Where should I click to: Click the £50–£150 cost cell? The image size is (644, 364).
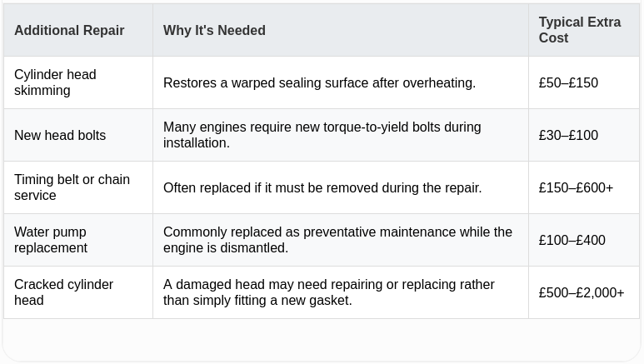pos(584,82)
